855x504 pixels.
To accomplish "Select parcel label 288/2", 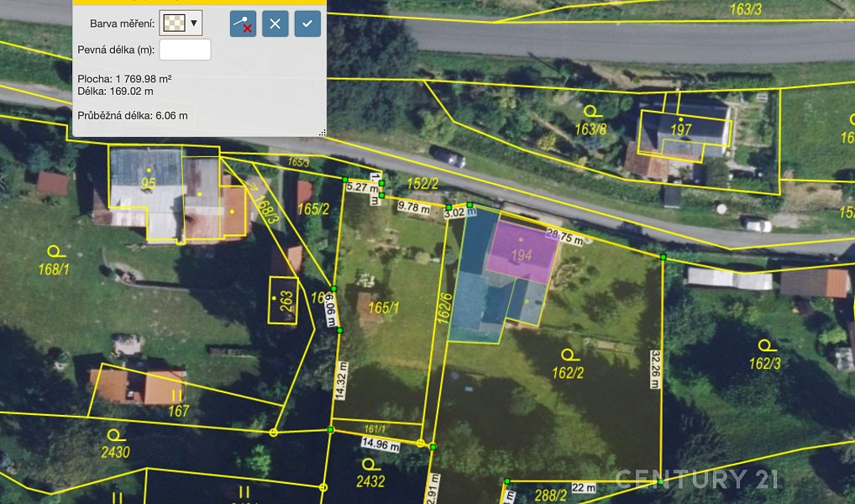I will coord(551,496).
